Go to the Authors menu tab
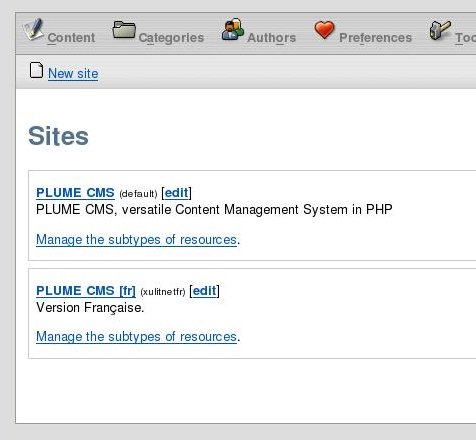The height and width of the screenshot is (440, 476). pyautogui.click(x=272, y=38)
